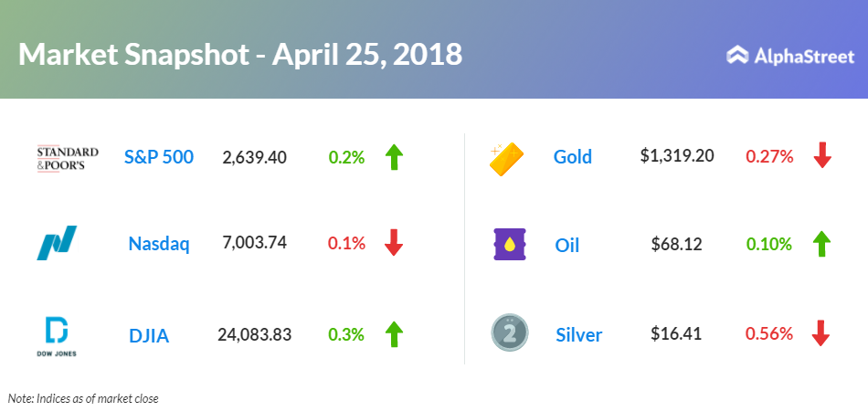Click the Silver commodity label

pos(578,334)
